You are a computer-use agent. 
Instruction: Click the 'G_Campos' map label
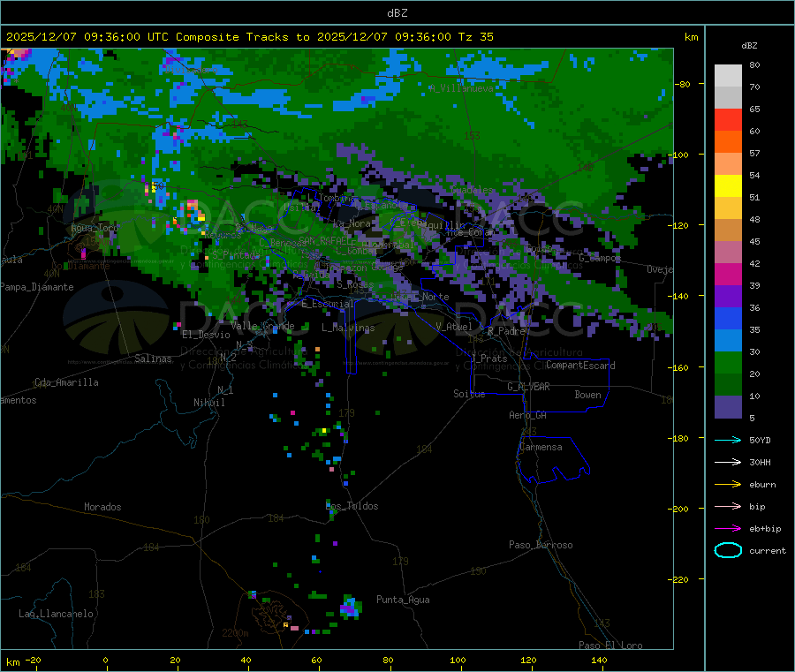tap(600, 258)
